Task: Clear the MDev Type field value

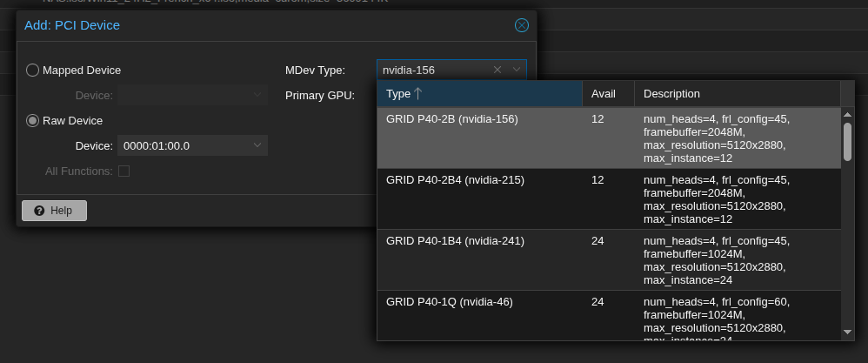Action: point(497,70)
